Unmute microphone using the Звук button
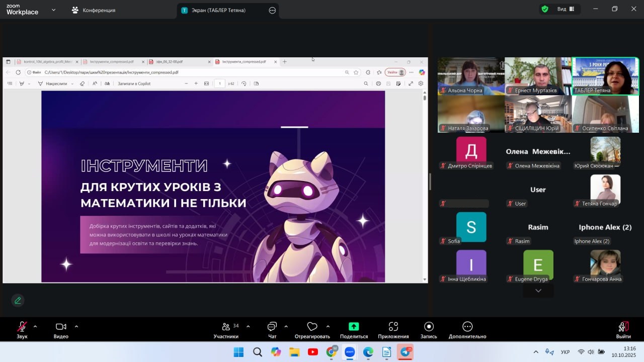This screenshot has height=362, width=644. click(x=22, y=330)
